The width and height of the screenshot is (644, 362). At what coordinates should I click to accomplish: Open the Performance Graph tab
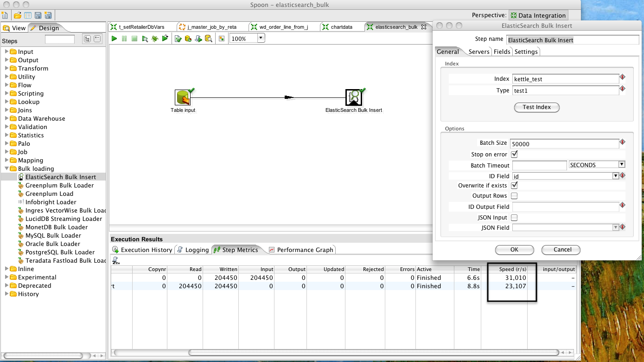tap(301, 250)
